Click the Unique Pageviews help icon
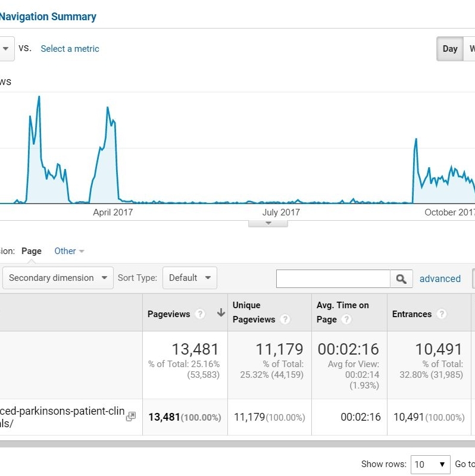This screenshot has height=476, width=475. (x=285, y=320)
